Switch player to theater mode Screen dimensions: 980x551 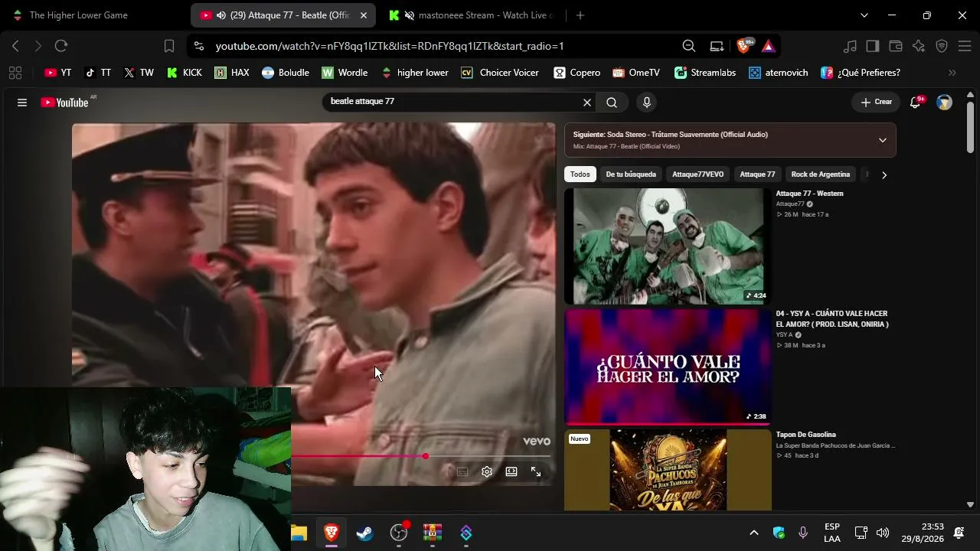(x=511, y=472)
